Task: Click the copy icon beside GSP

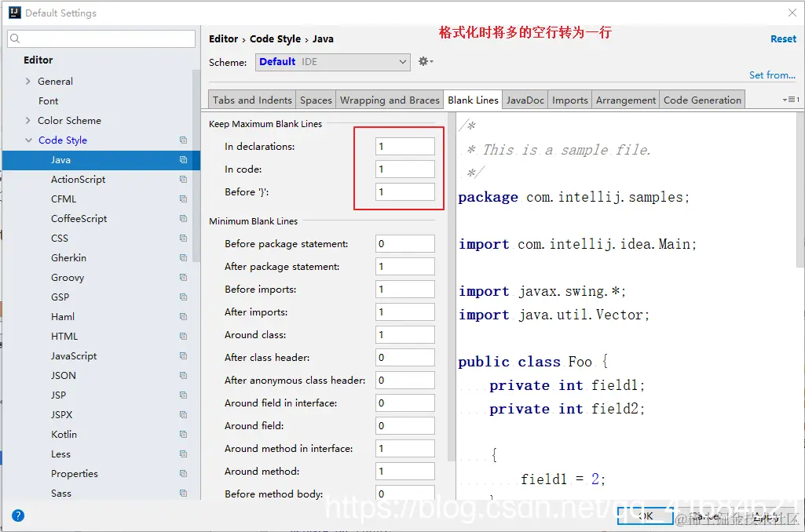Action: click(183, 297)
